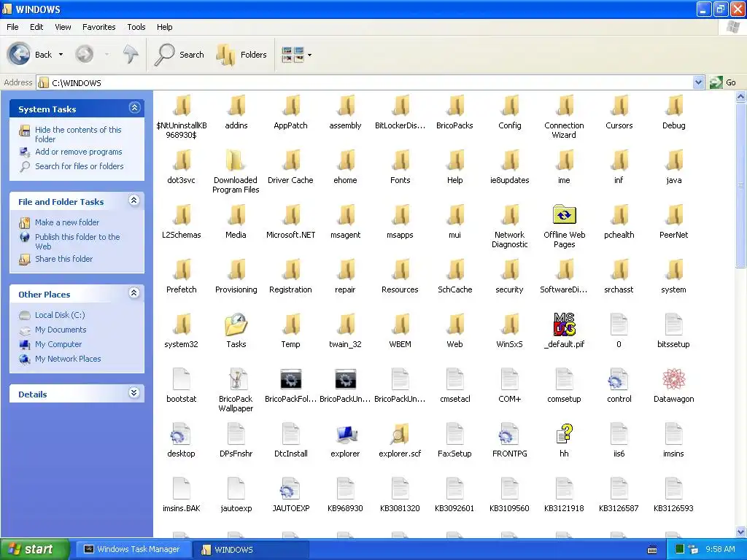Click Hide the contents of this folder
Screen dimensions: 747x560
click(x=78, y=134)
